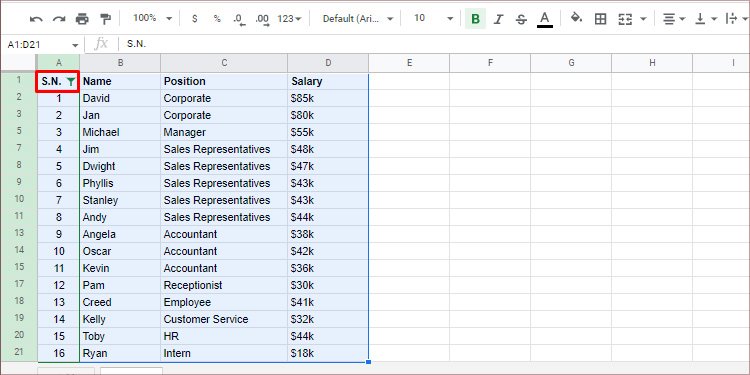Image resolution: width=750 pixels, height=375 pixels.
Task: Click the Position header cell
Action: (224, 81)
